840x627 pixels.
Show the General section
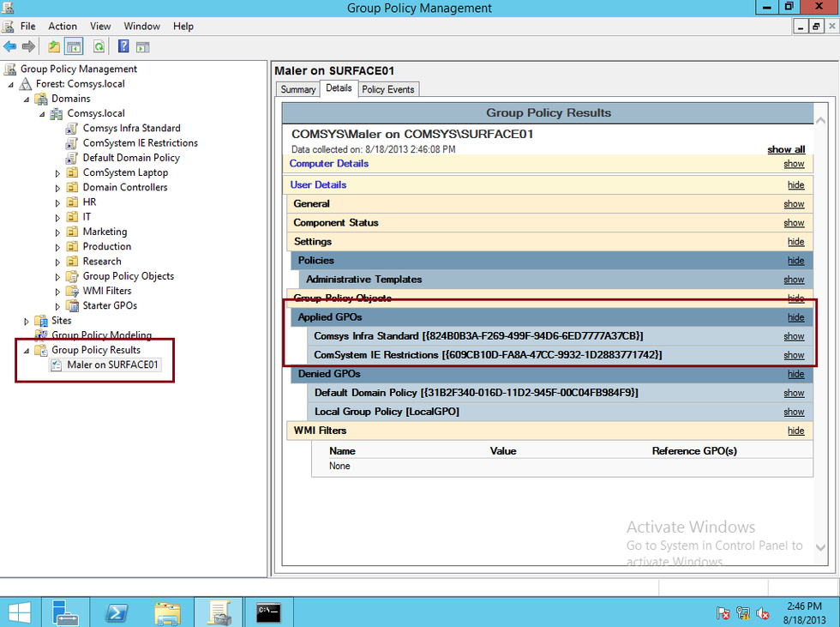coord(794,204)
